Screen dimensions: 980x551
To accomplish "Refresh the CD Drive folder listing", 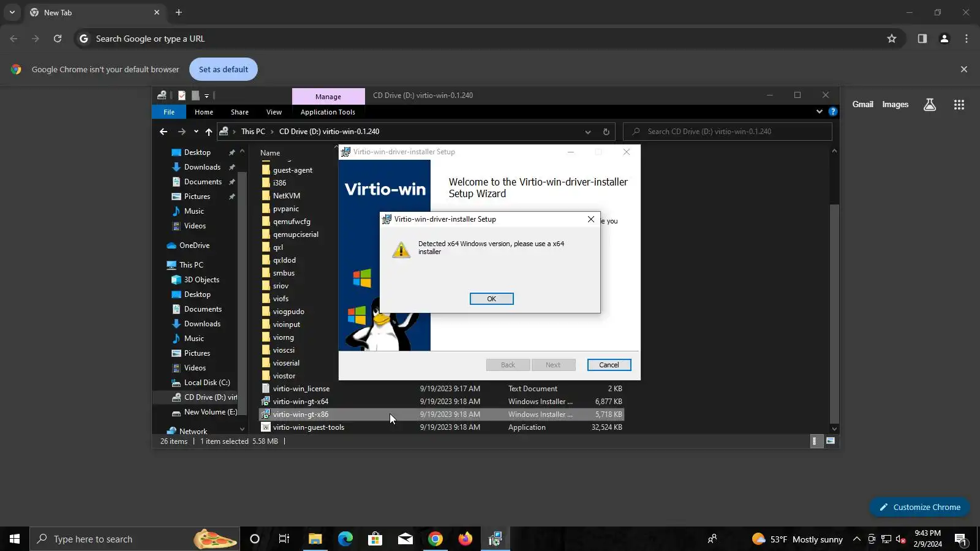I will 606,132.
